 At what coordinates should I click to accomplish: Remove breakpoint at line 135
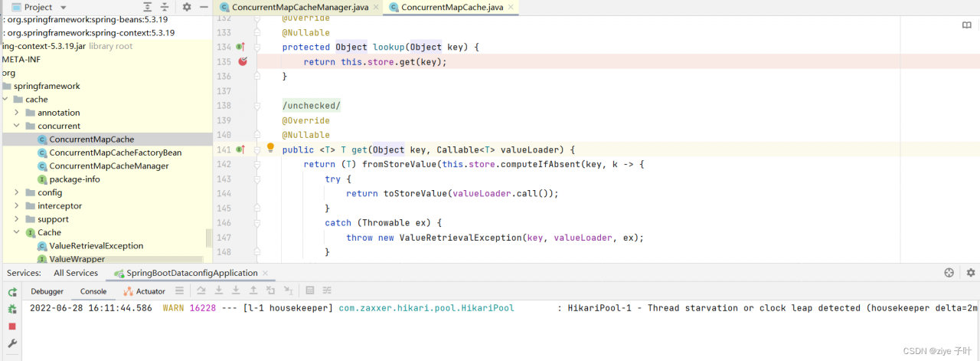coord(243,61)
